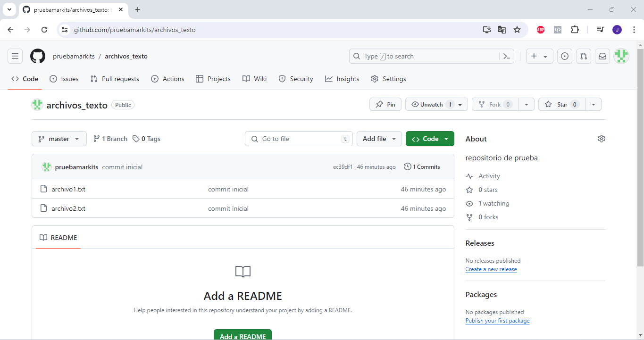Select the README tab
Screen dimensions: 644x340
[59, 238]
